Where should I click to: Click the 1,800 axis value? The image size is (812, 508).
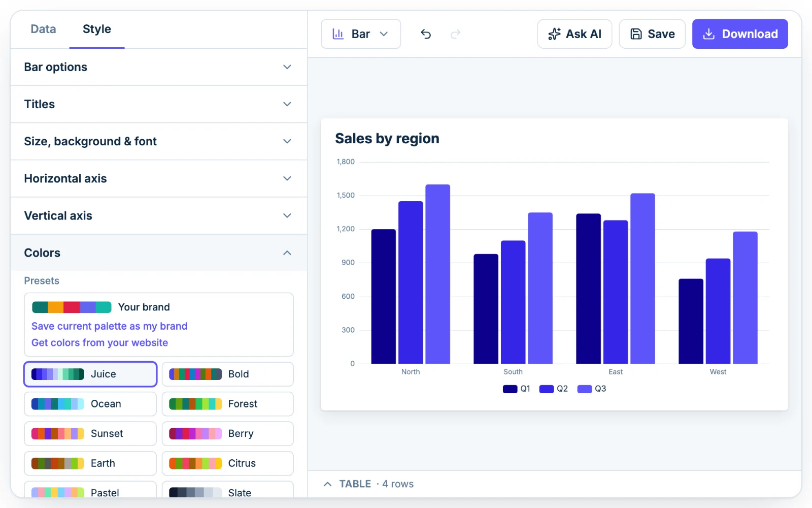(346, 162)
